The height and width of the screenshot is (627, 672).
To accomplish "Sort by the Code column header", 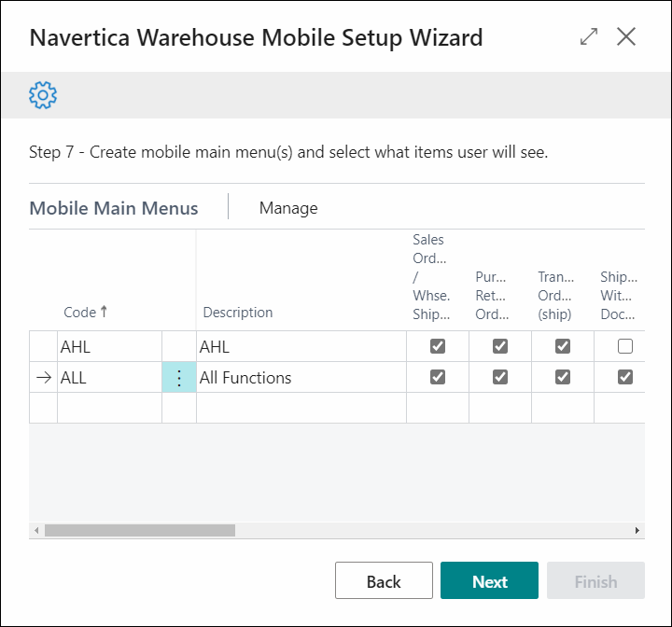I will tap(85, 312).
